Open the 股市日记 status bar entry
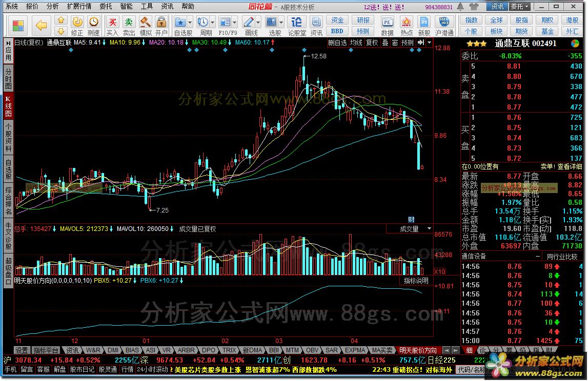 (82, 370)
